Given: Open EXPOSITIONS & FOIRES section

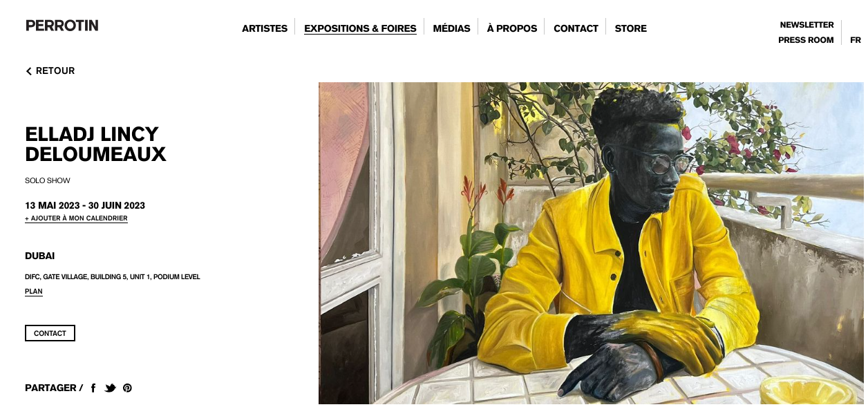Looking at the screenshot, I should coord(360,28).
